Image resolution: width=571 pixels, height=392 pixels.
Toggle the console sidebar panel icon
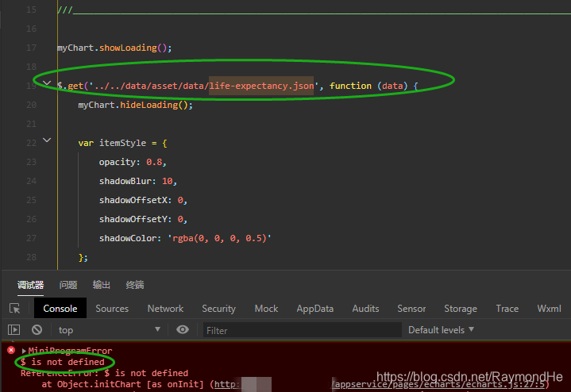[14, 330]
